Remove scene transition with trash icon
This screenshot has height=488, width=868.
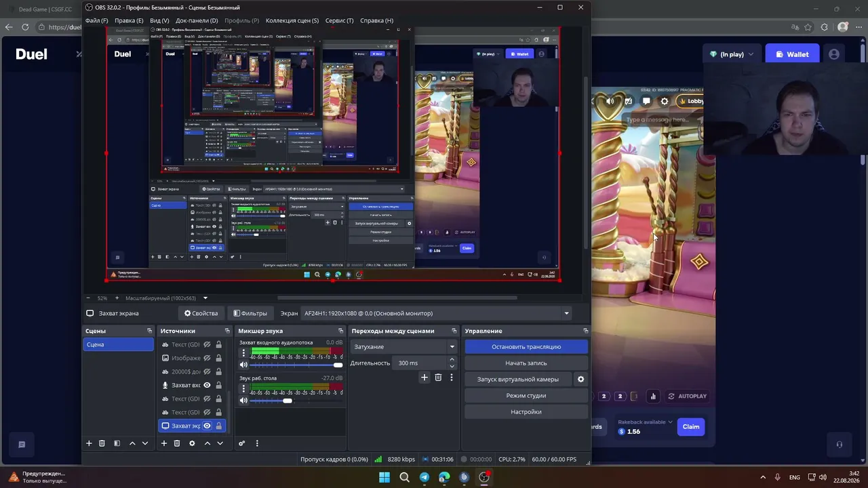click(x=438, y=378)
